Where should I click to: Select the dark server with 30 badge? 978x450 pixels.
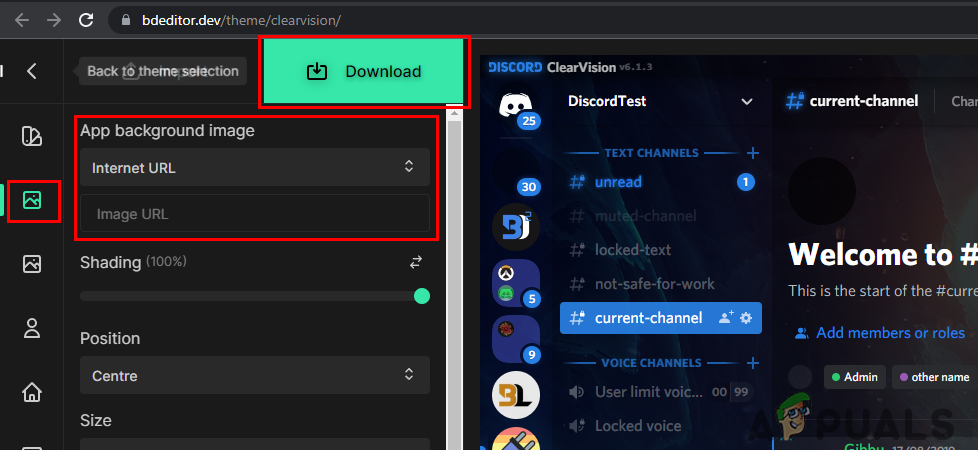tap(515, 170)
